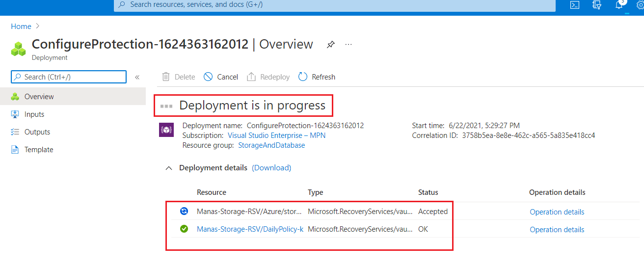Screen dimensions: 644x268
Task: Go to Home breadcrumb link
Action: (21, 27)
